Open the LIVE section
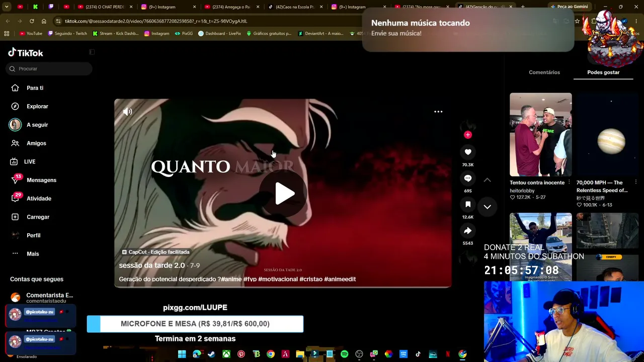 pyautogui.click(x=30, y=162)
